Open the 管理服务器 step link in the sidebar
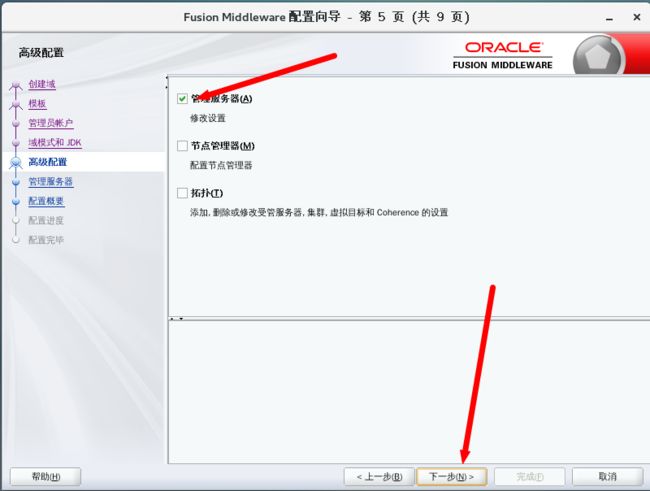The width and height of the screenshot is (650, 491). tap(51, 182)
